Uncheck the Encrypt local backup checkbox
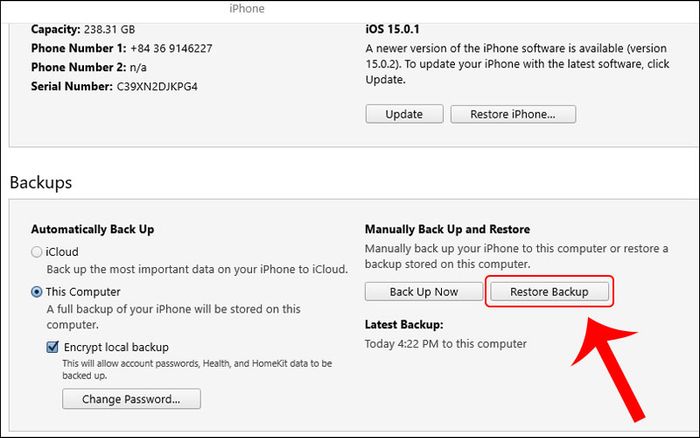Image resolution: width=700 pixels, height=438 pixels. tap(53, 347)
